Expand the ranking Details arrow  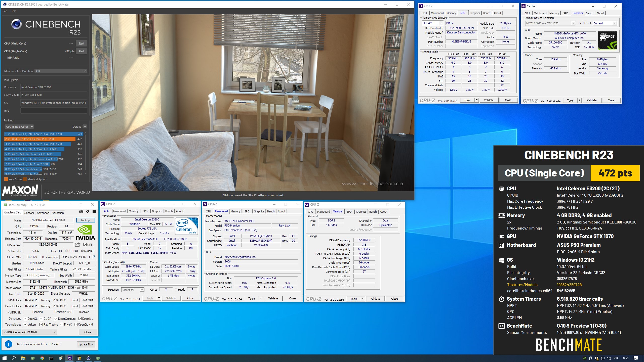point(85,127)
